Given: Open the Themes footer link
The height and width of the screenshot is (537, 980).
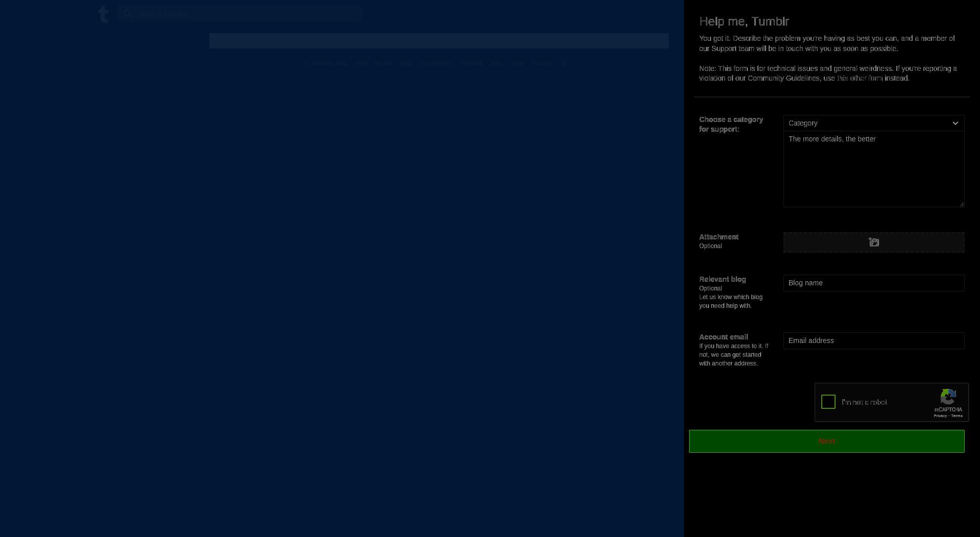Looking at the screenshot, I should (x=470, y=63).
